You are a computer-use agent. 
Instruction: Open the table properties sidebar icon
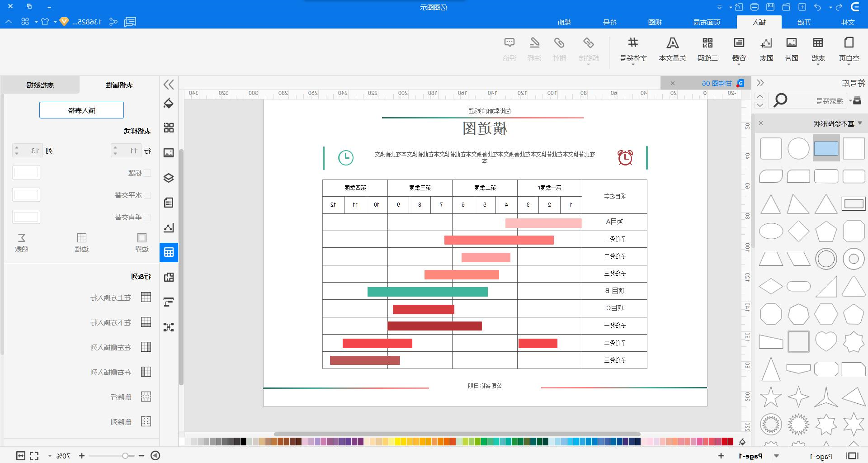pos(169,252)
